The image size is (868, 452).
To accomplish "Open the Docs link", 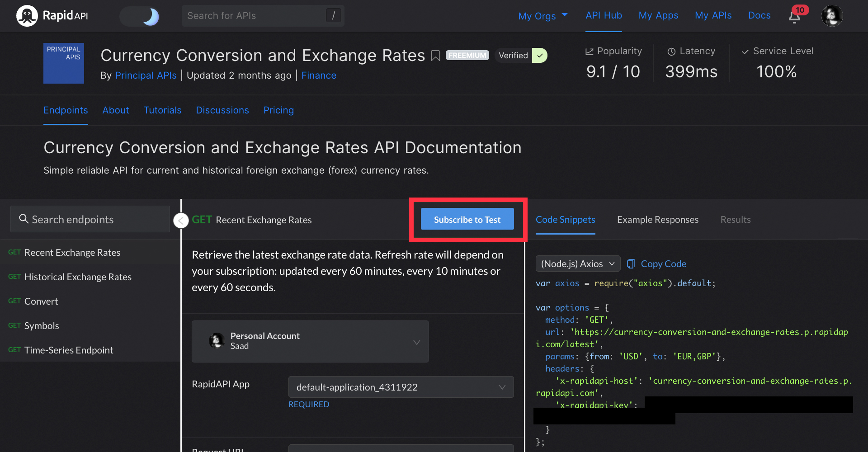I will point(759,15).
